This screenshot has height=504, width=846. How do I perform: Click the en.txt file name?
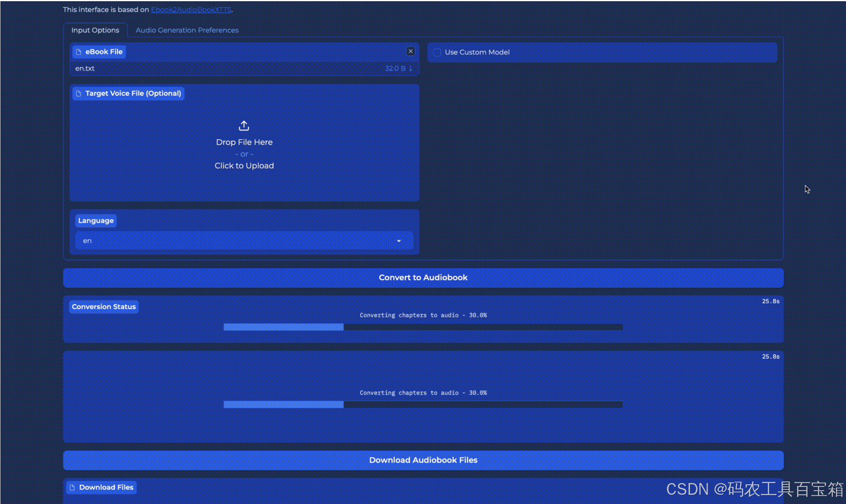coord(85,68)
